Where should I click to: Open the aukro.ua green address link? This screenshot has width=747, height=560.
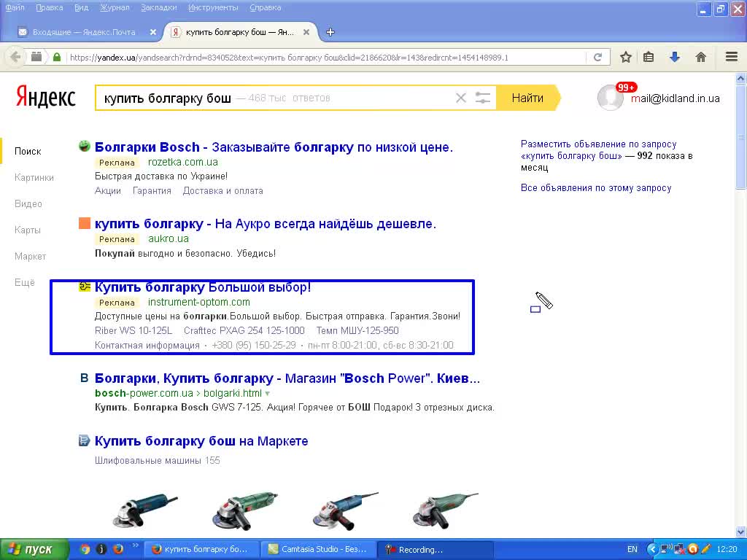coord(169,238)
